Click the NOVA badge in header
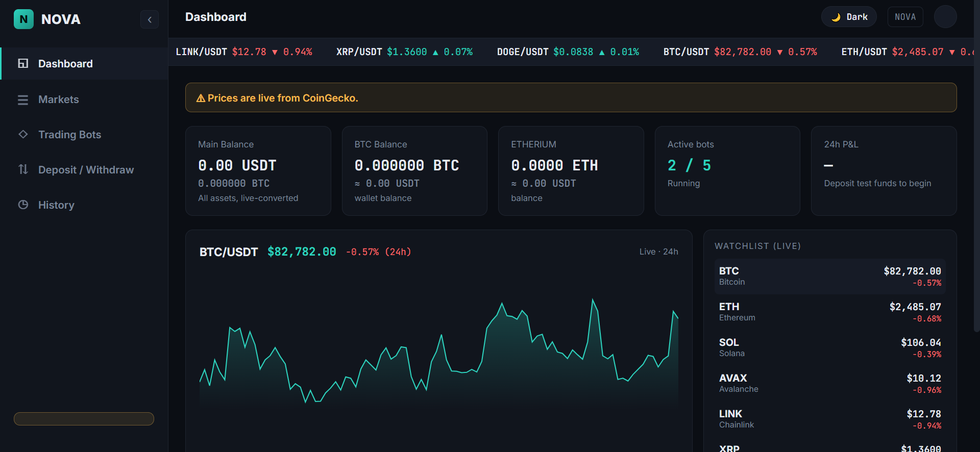The height and width of the screenshot is (452, 980). pos(905,17)
